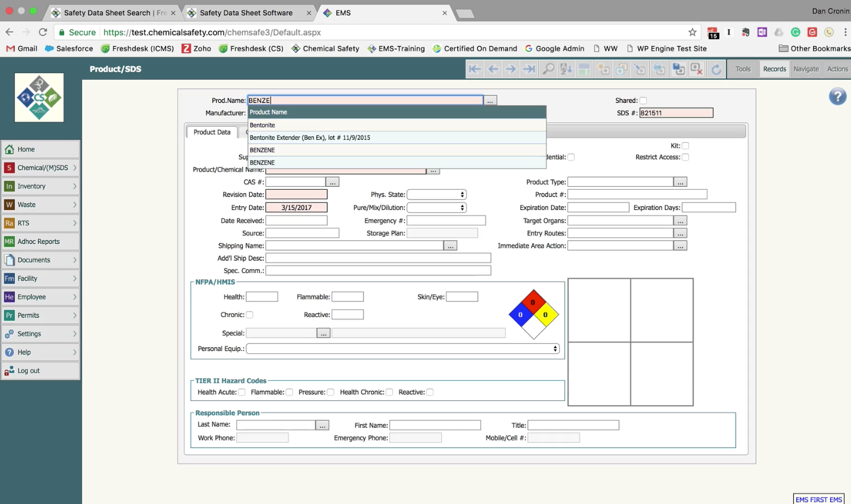The width and height of the screenshot is (851, 504).
Task: Enable the Shared checkbox
Action: coord(642,100)
